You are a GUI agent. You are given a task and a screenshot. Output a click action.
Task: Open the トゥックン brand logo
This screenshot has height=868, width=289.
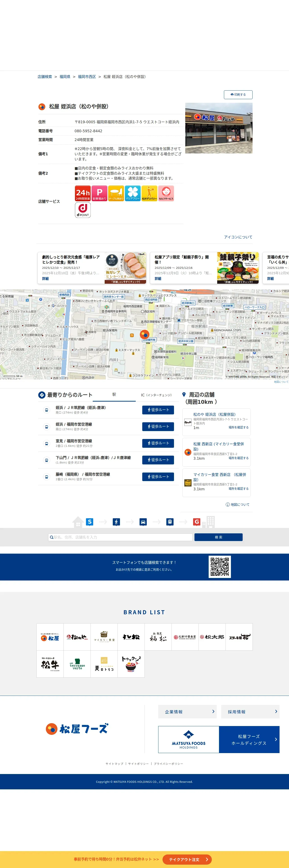131,664
